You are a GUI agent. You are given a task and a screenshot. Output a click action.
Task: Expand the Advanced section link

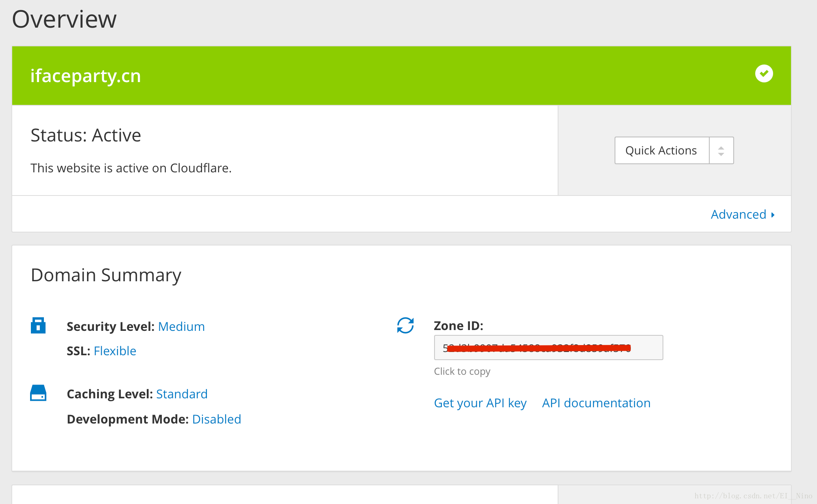pos(743,214)
